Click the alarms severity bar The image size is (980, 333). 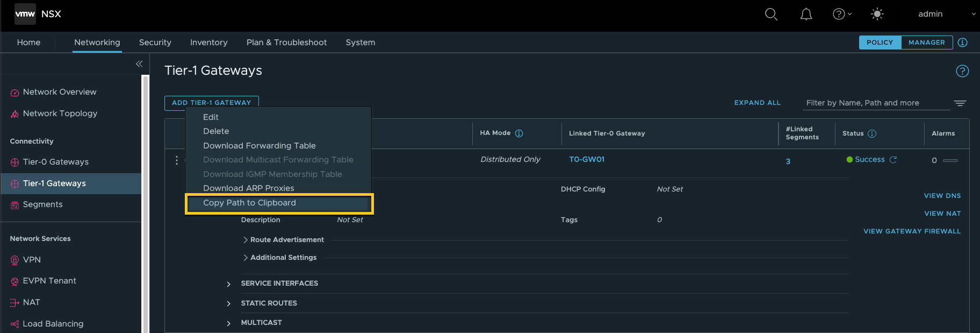(x=950, y=160)
